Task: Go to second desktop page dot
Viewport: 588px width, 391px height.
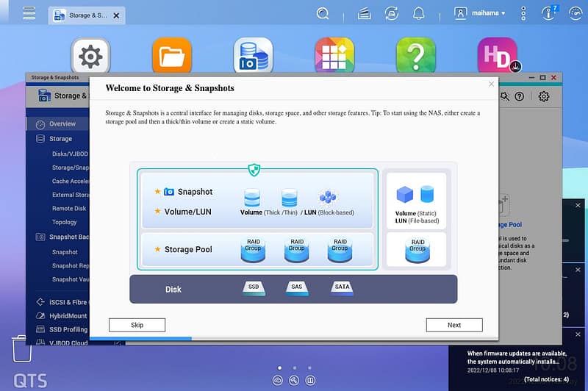Action: (295, 367)
